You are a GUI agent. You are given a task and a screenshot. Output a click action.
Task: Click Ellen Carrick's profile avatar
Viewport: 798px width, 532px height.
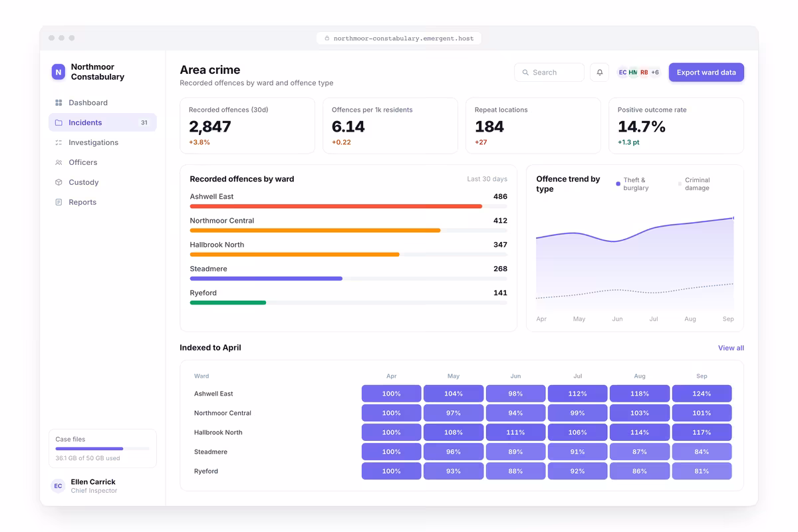point(59,486)
